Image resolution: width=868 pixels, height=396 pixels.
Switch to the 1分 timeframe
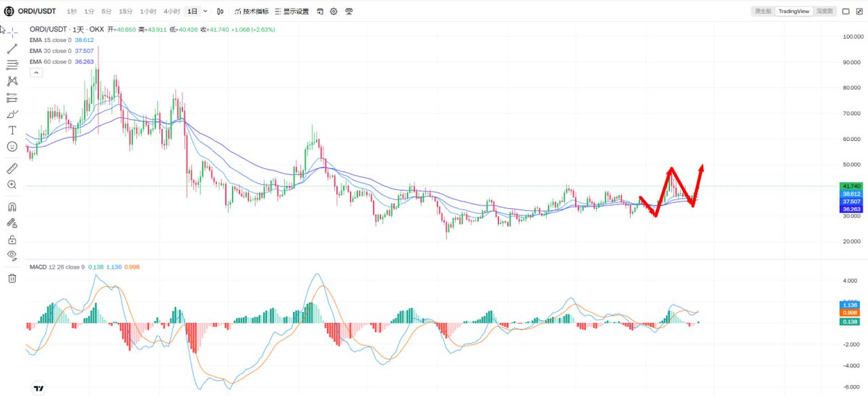89,12
